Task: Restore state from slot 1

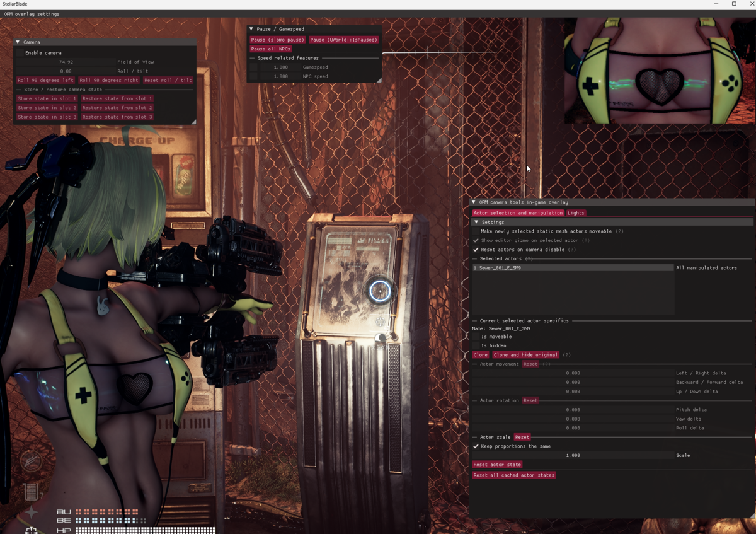Action: pos(117,99)
